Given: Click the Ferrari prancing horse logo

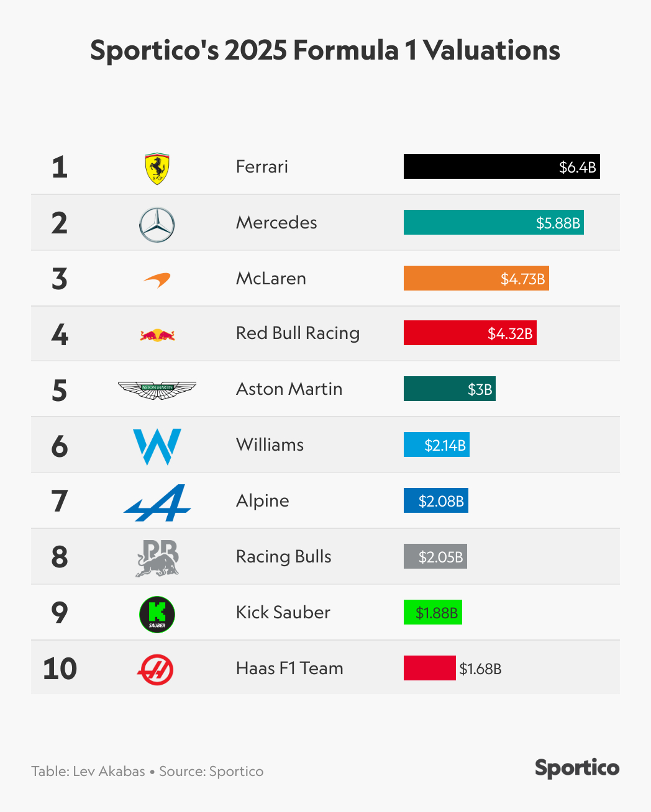Looking at the screenshot, I should tap(157, 168).
